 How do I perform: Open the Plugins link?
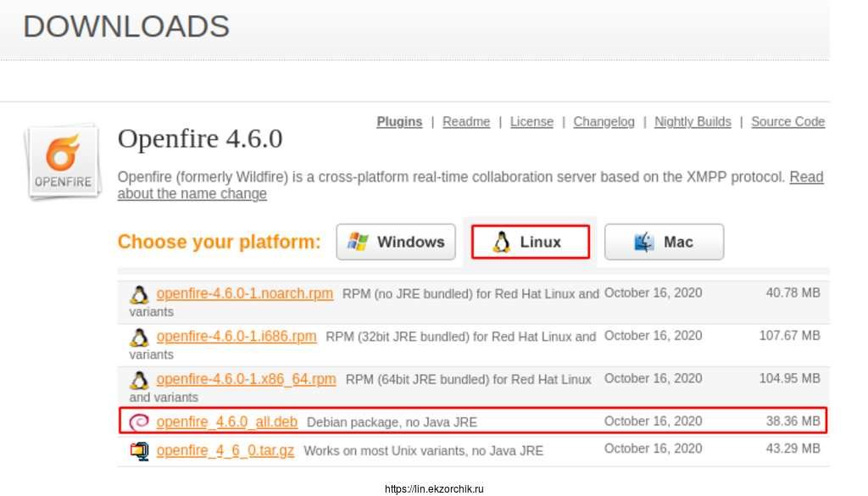click(399, 122)
